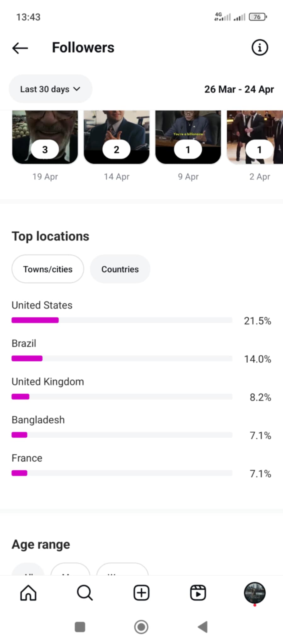This screenshot has width=283, height=644.
Task: Open the 9 Apr reel thumbnail
Action: click(188, 137)
